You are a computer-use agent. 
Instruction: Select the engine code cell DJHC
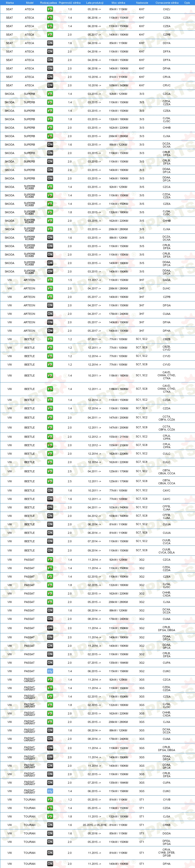167,288
